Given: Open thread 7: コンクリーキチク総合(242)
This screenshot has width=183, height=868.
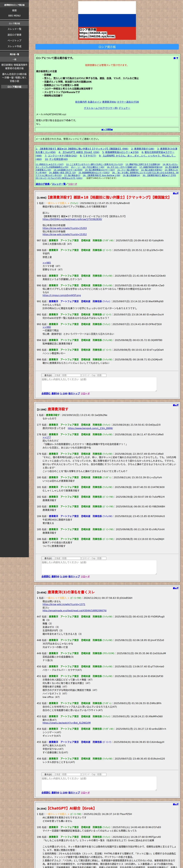Looking at the screenshot, I should pos(61,156).
